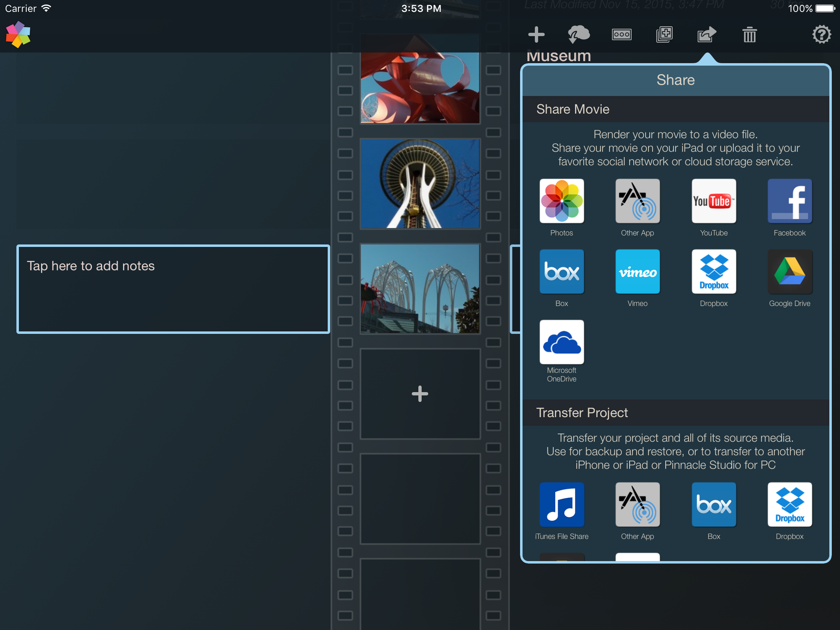Open help with the question mark icon
Screen dimensions: 840x630
822,34
